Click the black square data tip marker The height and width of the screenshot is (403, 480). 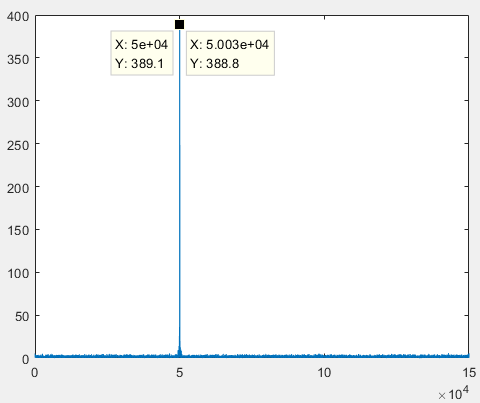[x=179, y=25]
